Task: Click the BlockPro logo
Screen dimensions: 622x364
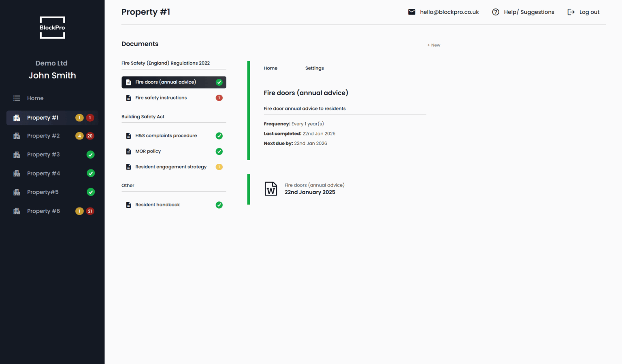Action: coord(52,28)
